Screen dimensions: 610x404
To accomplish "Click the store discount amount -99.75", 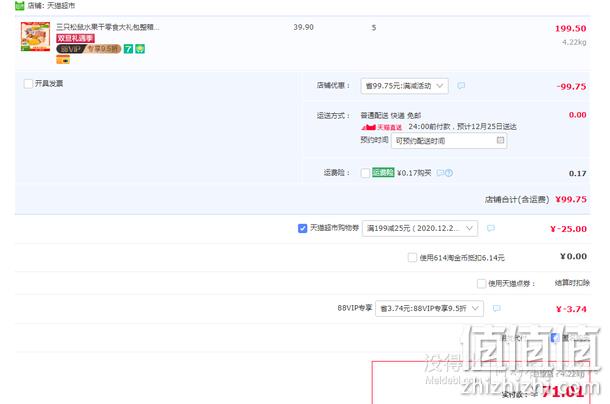I will point(571,86).
